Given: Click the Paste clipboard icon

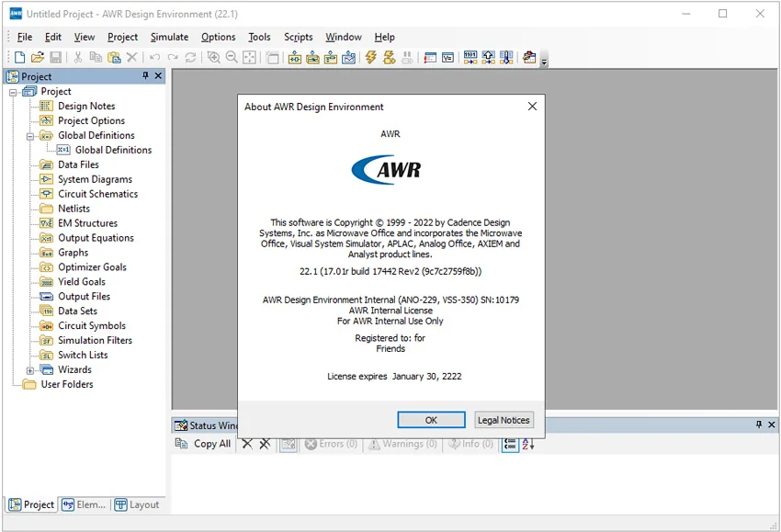Looking at the screenshot, I should 114,57.
